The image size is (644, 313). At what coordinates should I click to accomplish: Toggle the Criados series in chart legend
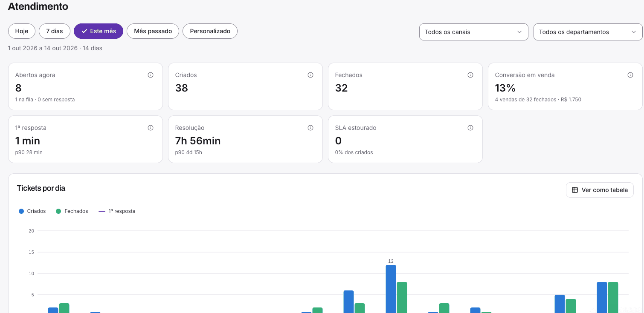coord(32,211)
